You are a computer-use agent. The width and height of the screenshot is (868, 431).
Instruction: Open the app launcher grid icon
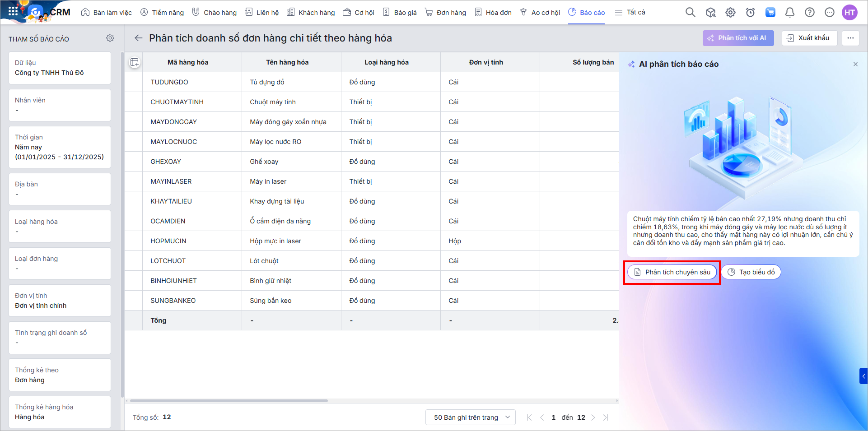(13, 12)
